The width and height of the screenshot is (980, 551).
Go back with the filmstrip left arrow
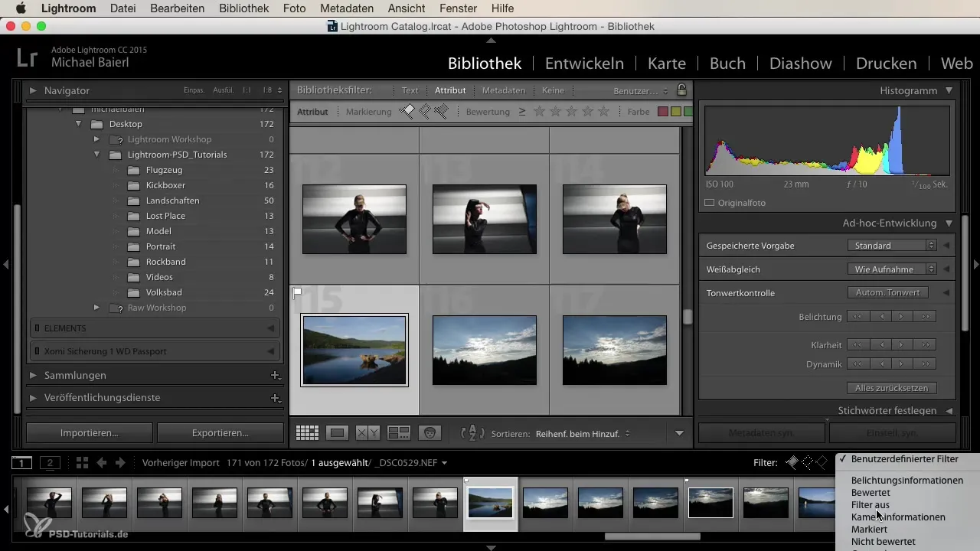102,462
